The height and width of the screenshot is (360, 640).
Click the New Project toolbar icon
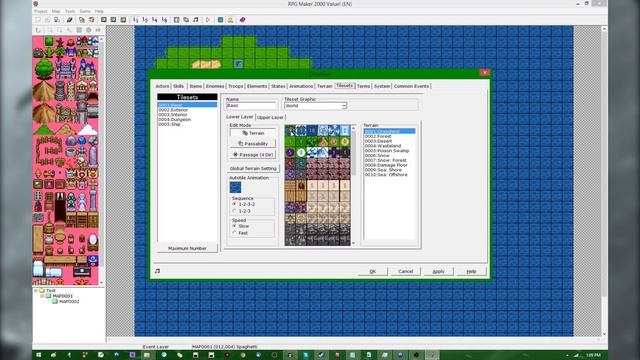tap(38, 20)
